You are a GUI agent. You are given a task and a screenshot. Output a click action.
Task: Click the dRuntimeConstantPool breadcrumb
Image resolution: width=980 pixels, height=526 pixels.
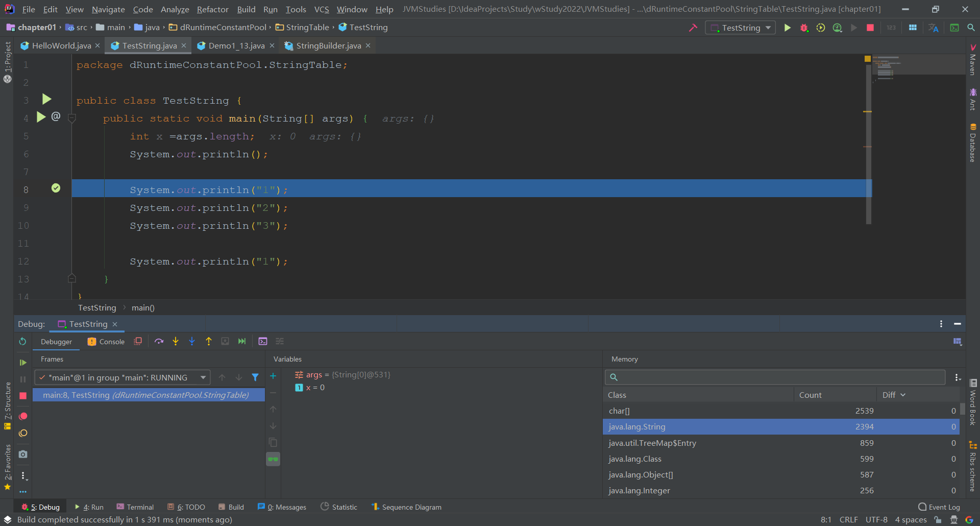[x=218, y=28]
